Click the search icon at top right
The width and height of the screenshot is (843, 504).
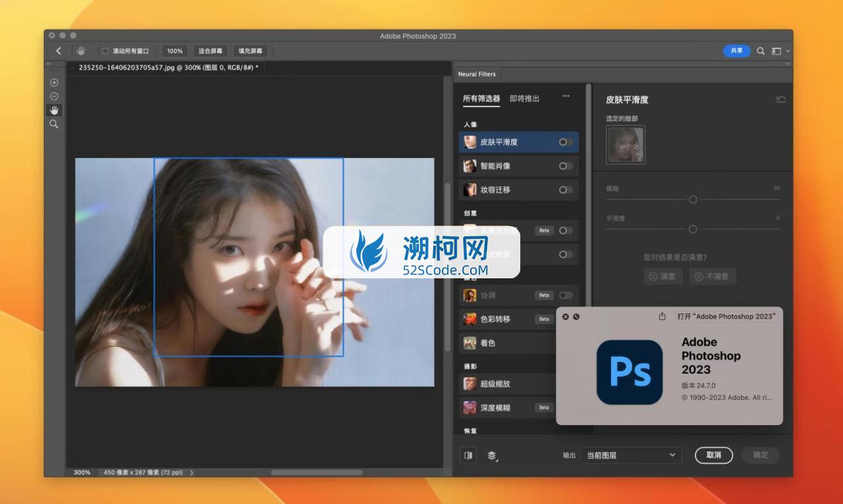coord(761,51)
